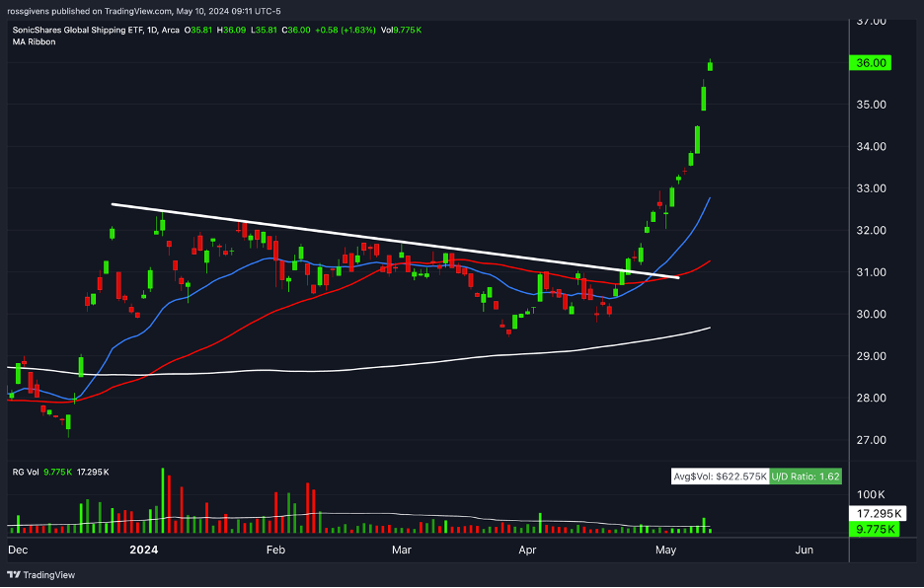Click the 28.00 price axis label
The height and width of the screenshot is (588, 924).
(x=870, y=398)
